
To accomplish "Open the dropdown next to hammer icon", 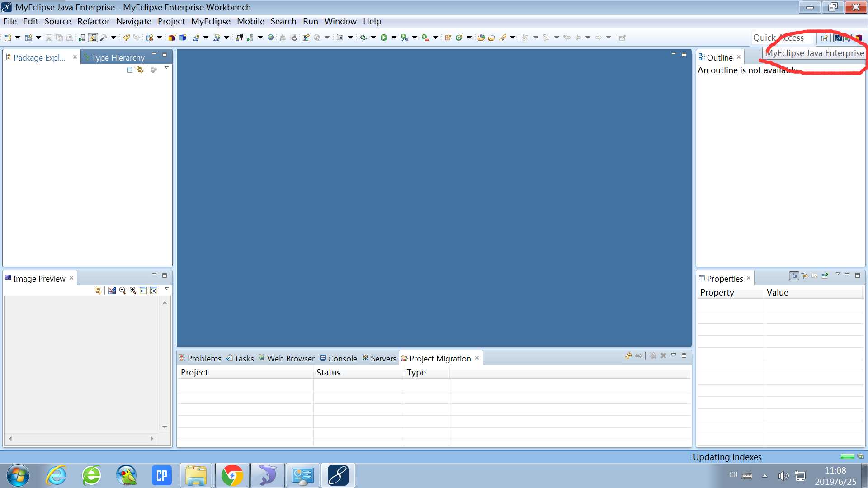I will [x=113, y=38].
